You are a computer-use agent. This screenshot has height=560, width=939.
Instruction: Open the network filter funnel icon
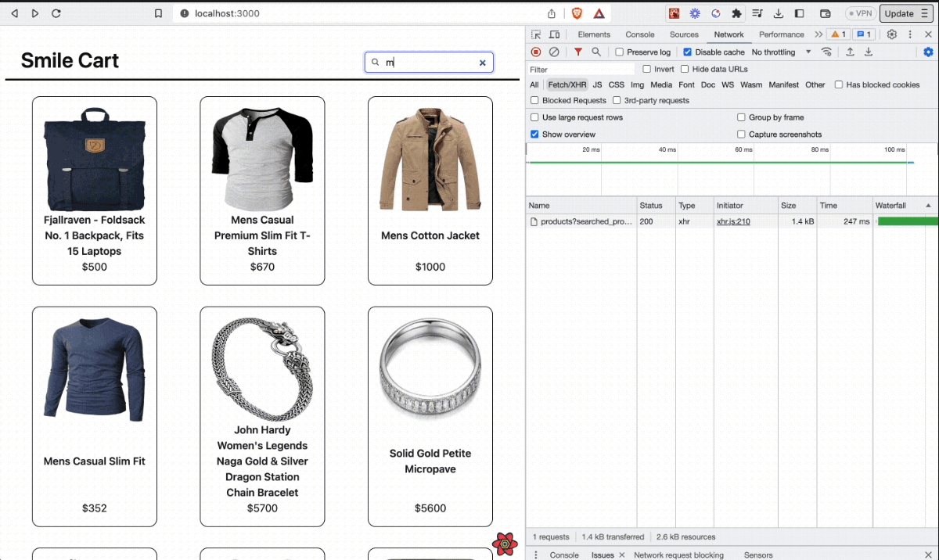point(578,52)
